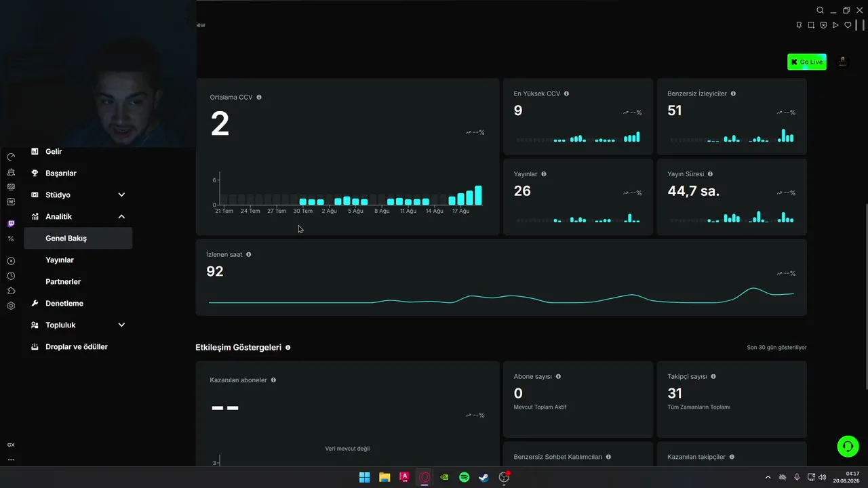
Task: Open the system volume speaker icon
Action: point(822,477)
